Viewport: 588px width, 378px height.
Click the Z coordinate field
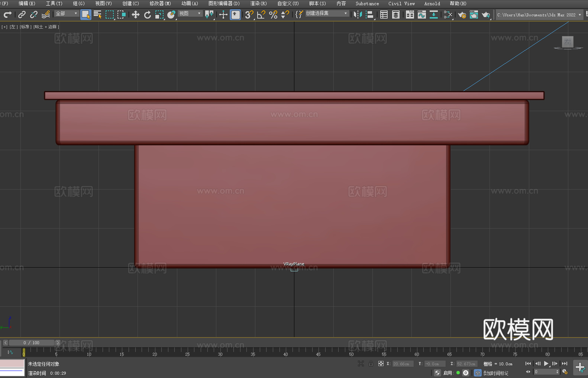tap(467, 364)
